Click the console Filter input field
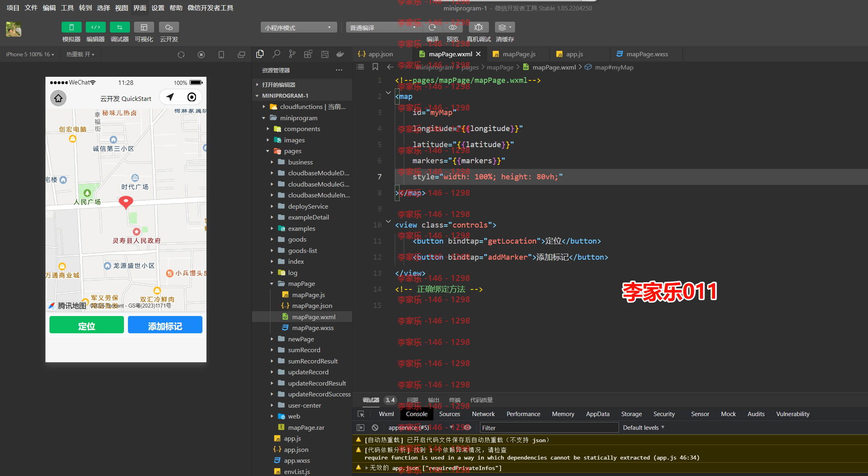868x476 pixels. tap(549, 428)
